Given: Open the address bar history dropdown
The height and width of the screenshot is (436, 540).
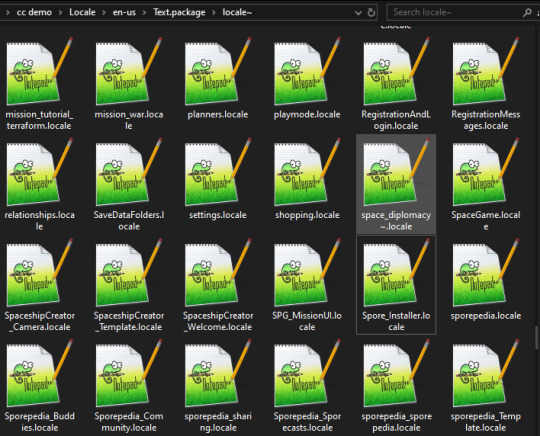Looking at the screenshot, I should (358, 13).
